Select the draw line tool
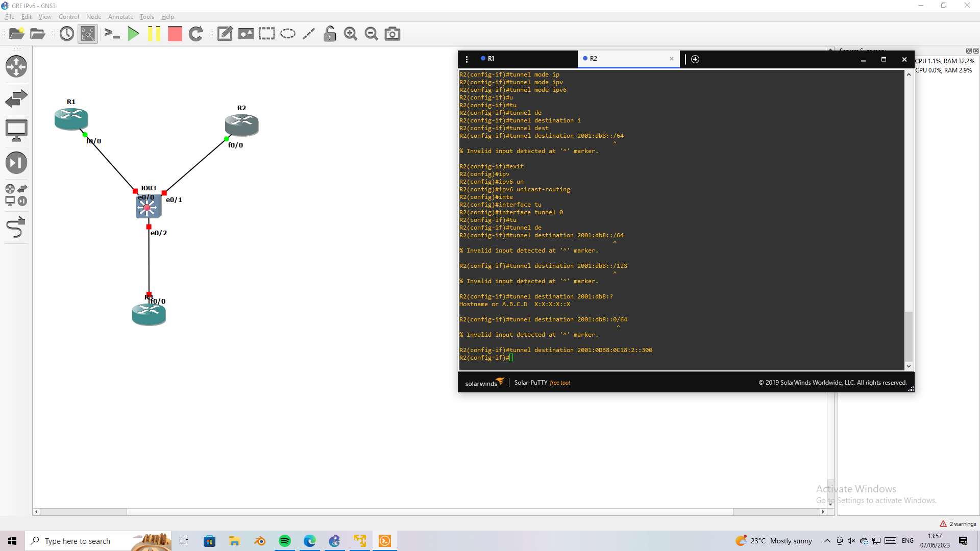 coord(308,34)
